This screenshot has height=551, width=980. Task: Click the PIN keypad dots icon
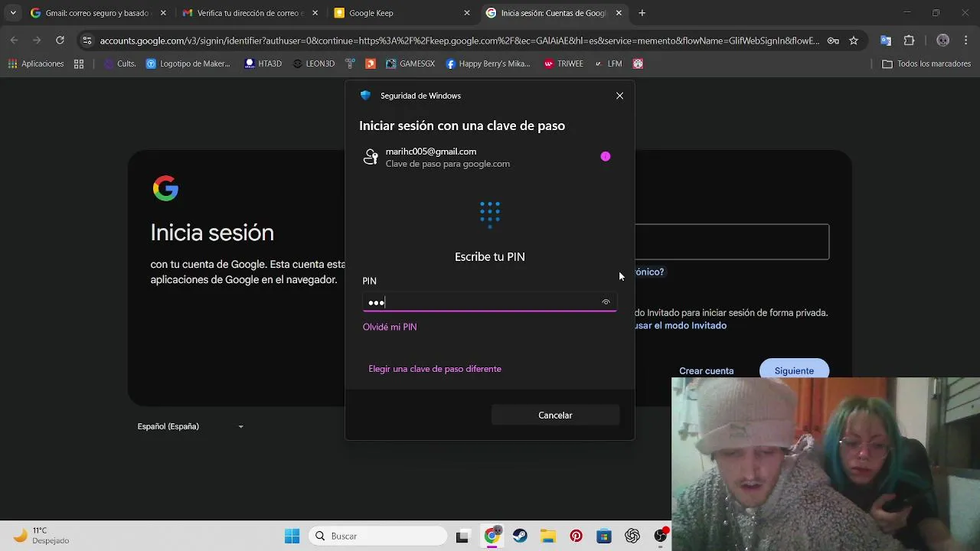pos(490,214)
